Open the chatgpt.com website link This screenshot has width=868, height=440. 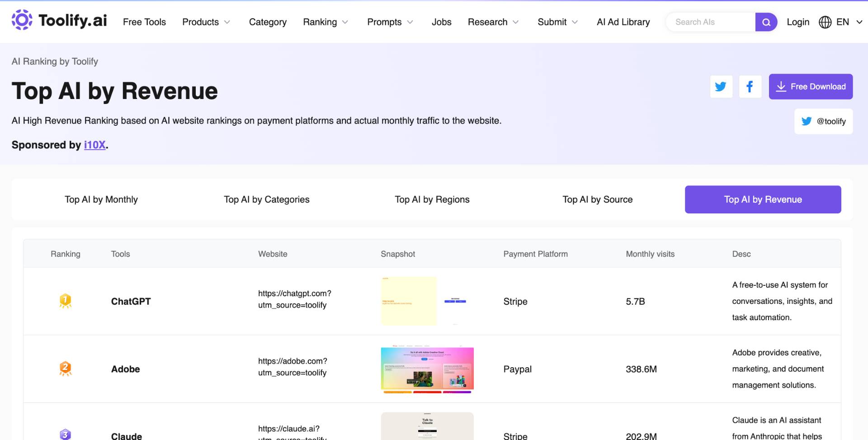[295, 299]
